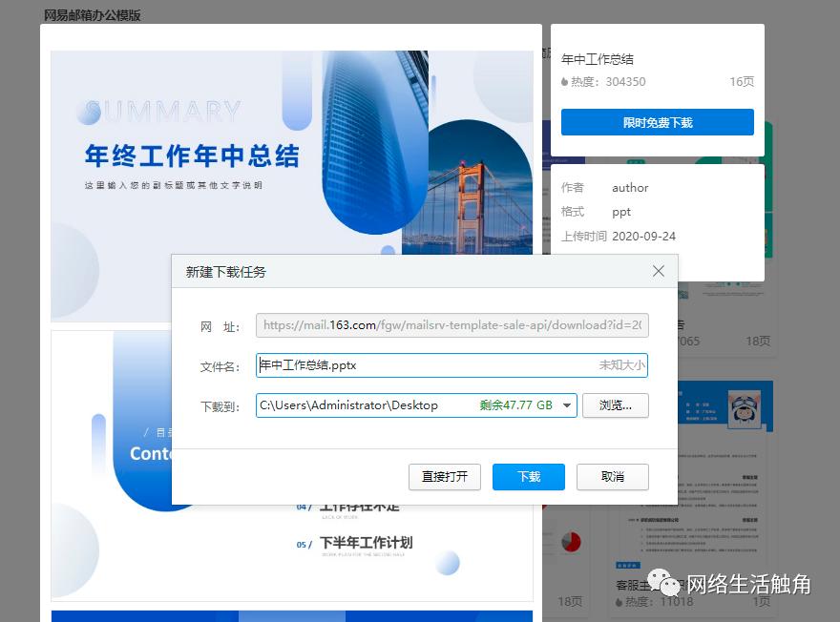This screenshot has height=622, width=840.
Task: Close the 新建下载任务 dialog with the X
Action: [659, 271]
